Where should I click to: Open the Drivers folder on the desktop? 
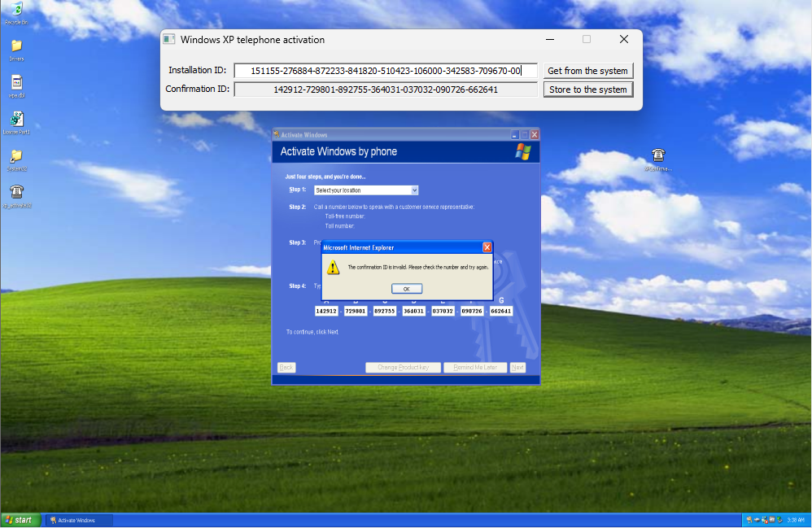(16, 46)
